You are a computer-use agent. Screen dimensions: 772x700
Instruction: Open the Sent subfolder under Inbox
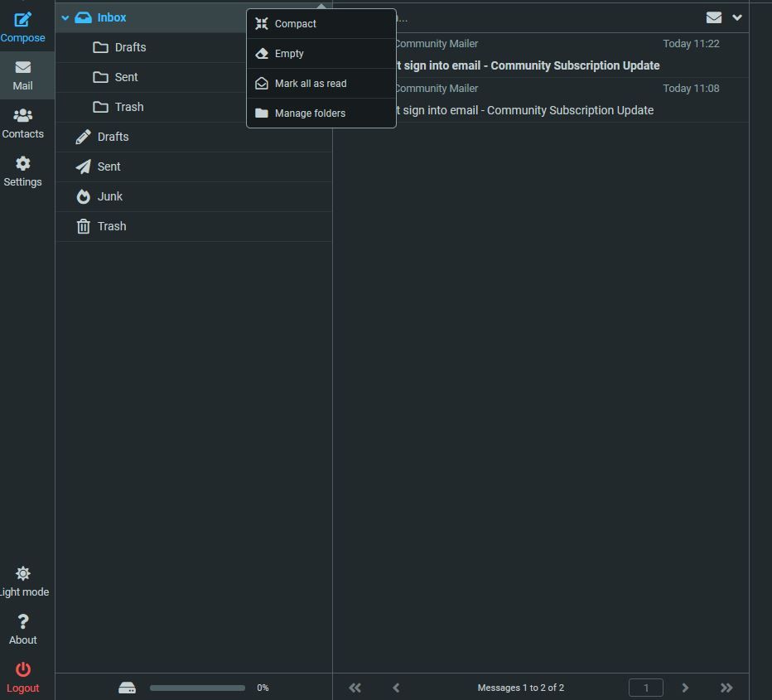pyautogui.click(x=126, y=77)
